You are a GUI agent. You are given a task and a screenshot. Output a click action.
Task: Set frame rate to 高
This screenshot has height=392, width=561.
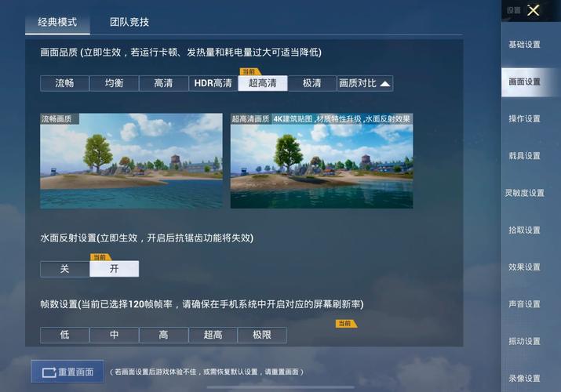coord(163,336)
